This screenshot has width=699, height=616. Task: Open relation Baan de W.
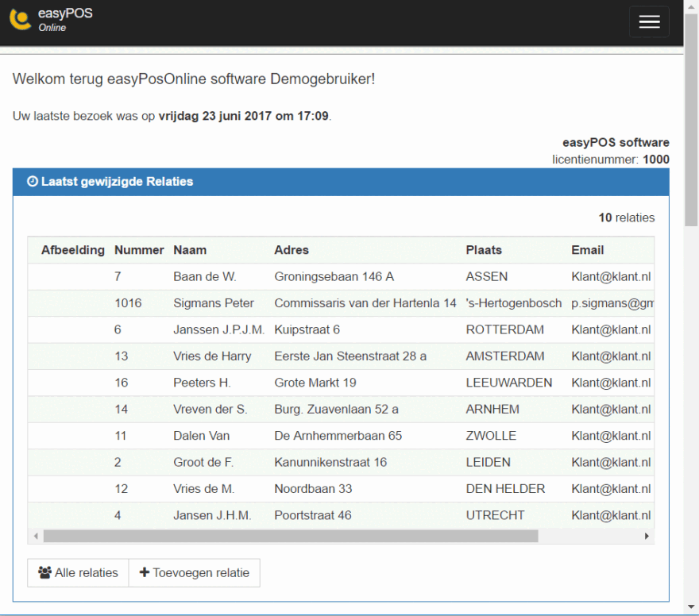click(205, 276)
